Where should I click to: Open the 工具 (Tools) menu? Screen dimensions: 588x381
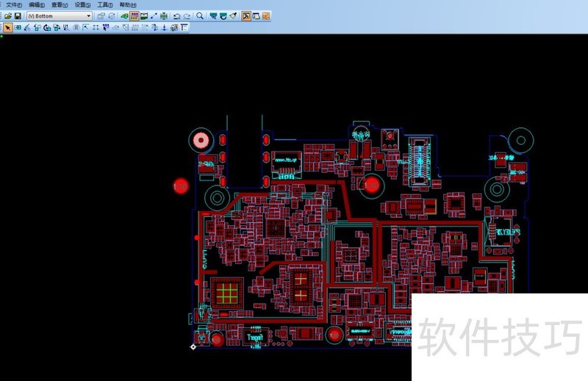(104, 5)
